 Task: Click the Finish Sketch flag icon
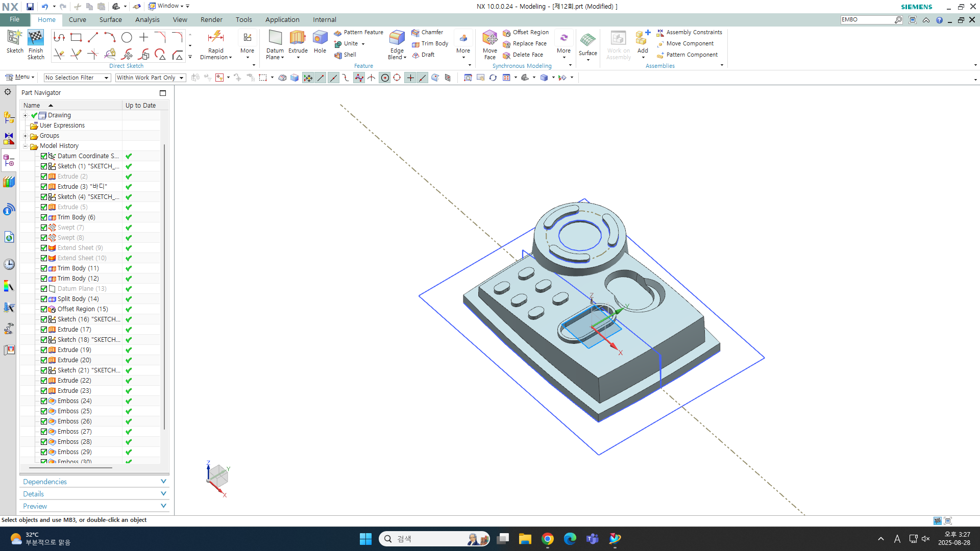(36, 38)
